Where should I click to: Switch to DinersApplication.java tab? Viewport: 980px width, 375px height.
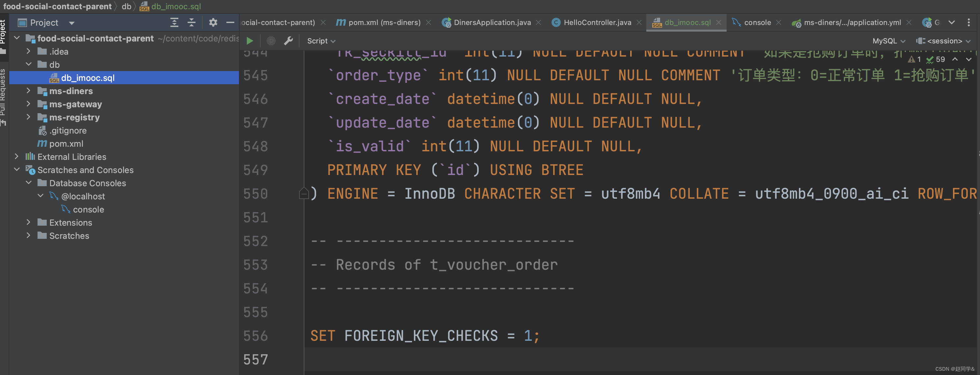492,22
